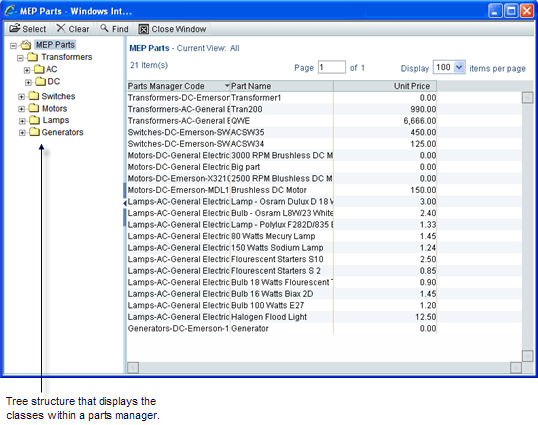The width and height of the screenshot is (538, 425).
Task: Click the Internet Explorer title bar icon
Action: [10, 11]
